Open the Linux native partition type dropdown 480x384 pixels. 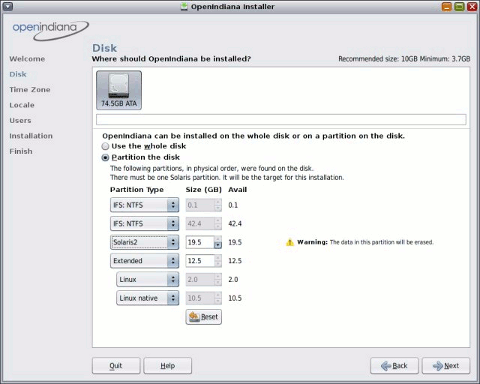[147, 298]
